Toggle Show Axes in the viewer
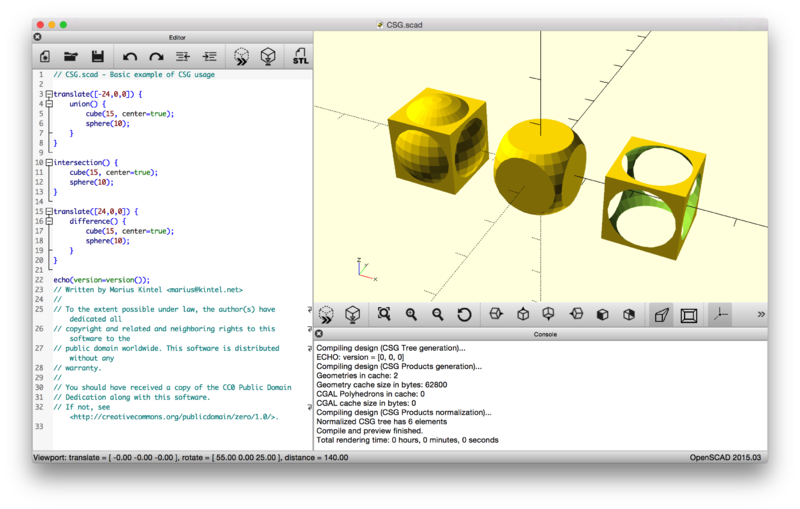 720,315
